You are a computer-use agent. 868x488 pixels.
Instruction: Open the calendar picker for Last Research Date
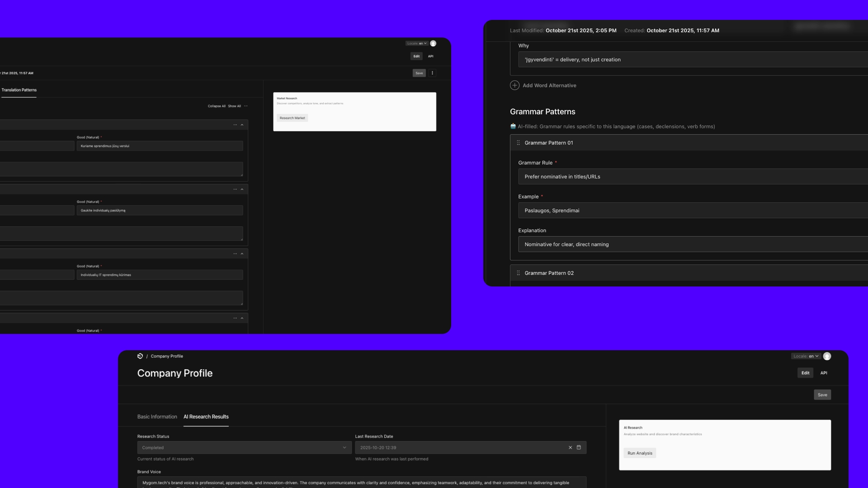pyautogui.click(x=579, y=447)
